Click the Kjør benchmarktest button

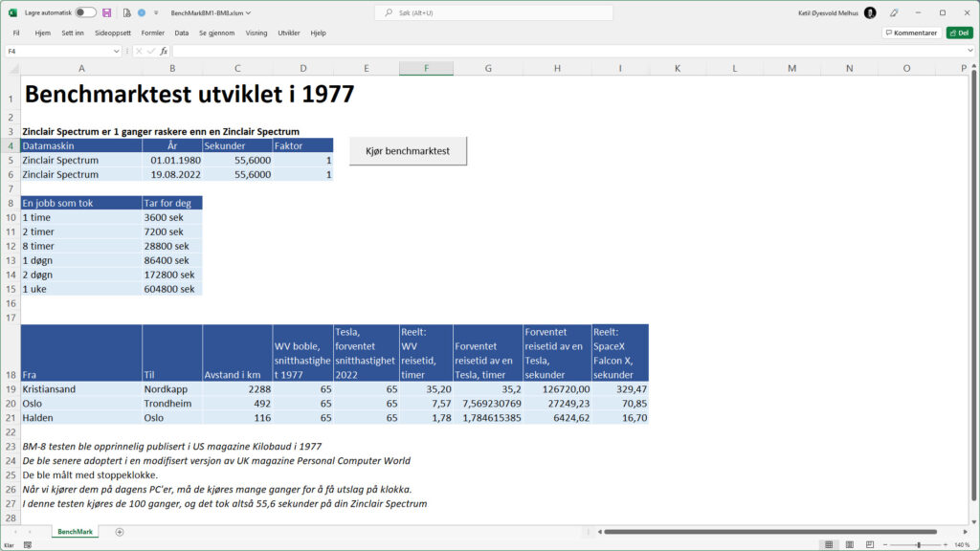[x=408, y=151]
